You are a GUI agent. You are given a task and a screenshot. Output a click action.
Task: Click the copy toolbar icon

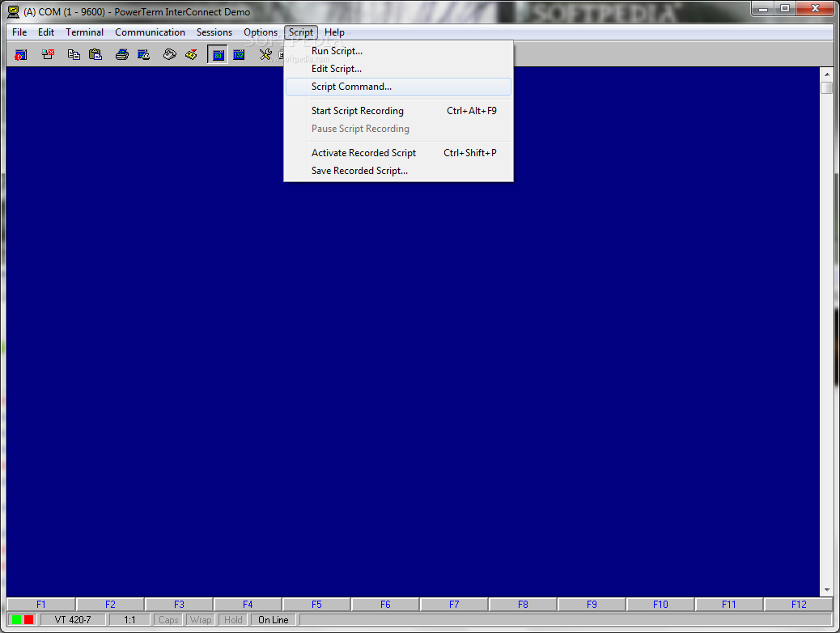(74, 54)
